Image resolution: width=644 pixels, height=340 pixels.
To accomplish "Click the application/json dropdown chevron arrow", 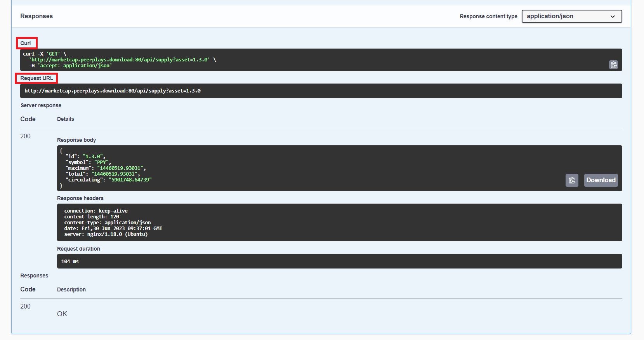I will tap(613, 17).
